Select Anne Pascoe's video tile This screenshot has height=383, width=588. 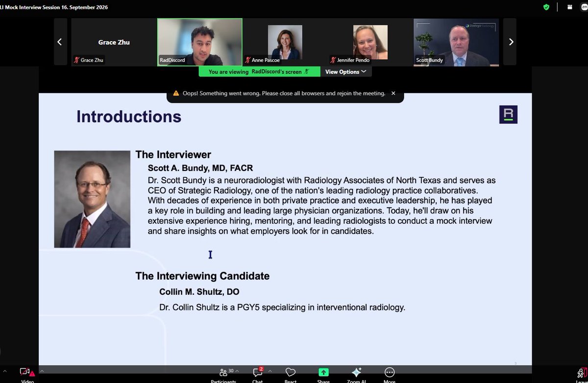285,42
